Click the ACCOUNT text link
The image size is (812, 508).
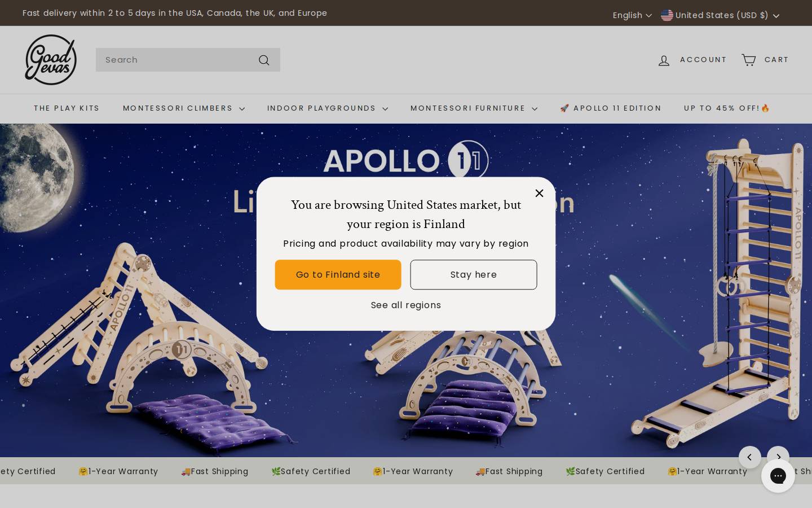point(703,60)
